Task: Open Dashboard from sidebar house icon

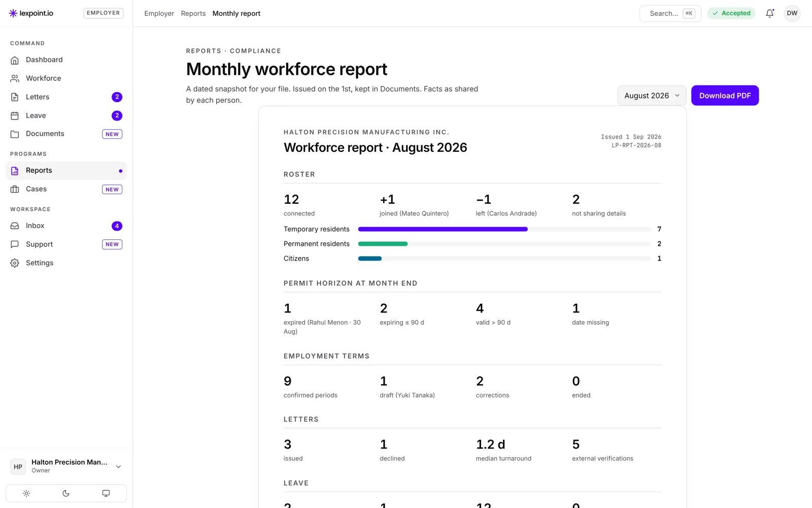Action: (15, 60)
